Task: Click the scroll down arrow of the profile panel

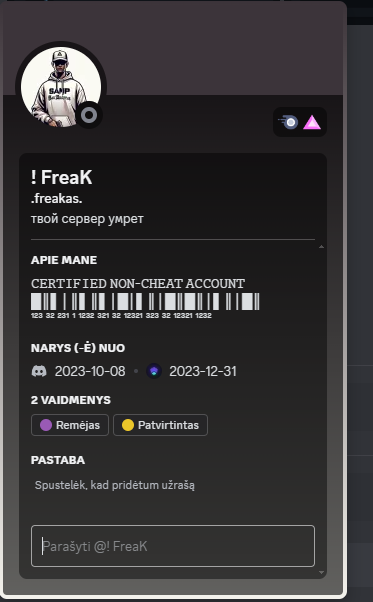Action: (x=321, y=572)
